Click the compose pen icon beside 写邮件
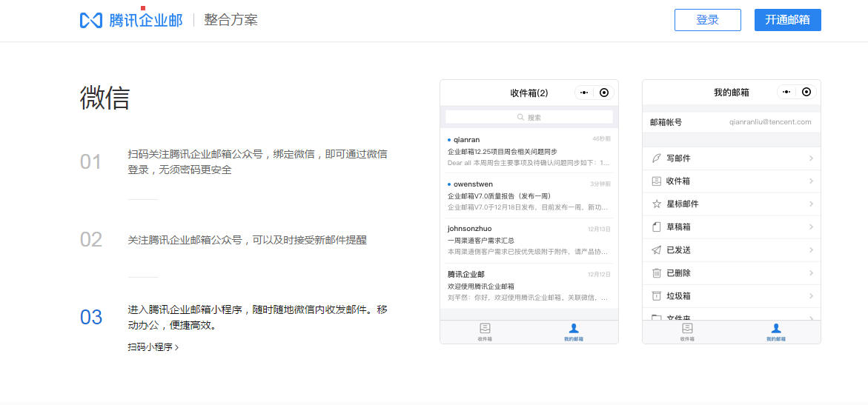Screen dimensions: 868x405 [656, 158]
